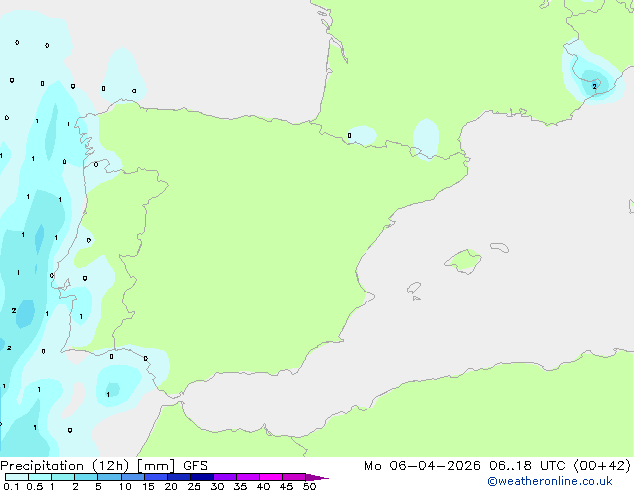Pick the legend swatch between 0.5 and 1

40,477
